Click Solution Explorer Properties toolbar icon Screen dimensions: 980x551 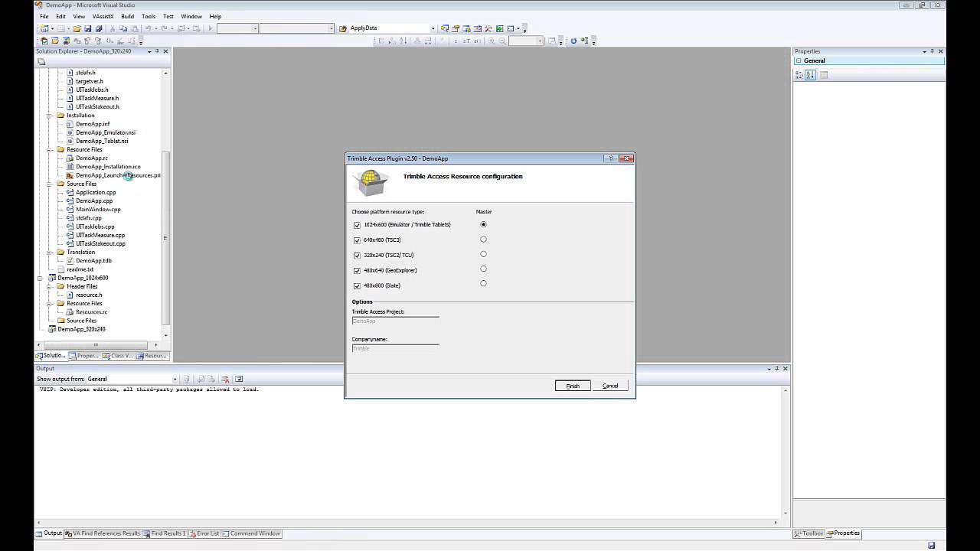pyautogui.click(x=41, y=62)
